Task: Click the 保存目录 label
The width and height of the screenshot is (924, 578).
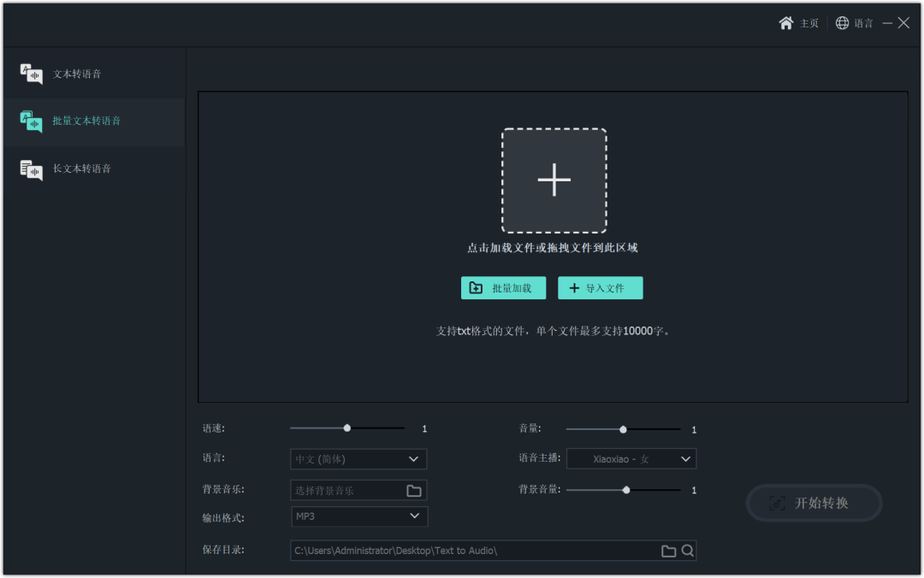Action: coord(223,550)
